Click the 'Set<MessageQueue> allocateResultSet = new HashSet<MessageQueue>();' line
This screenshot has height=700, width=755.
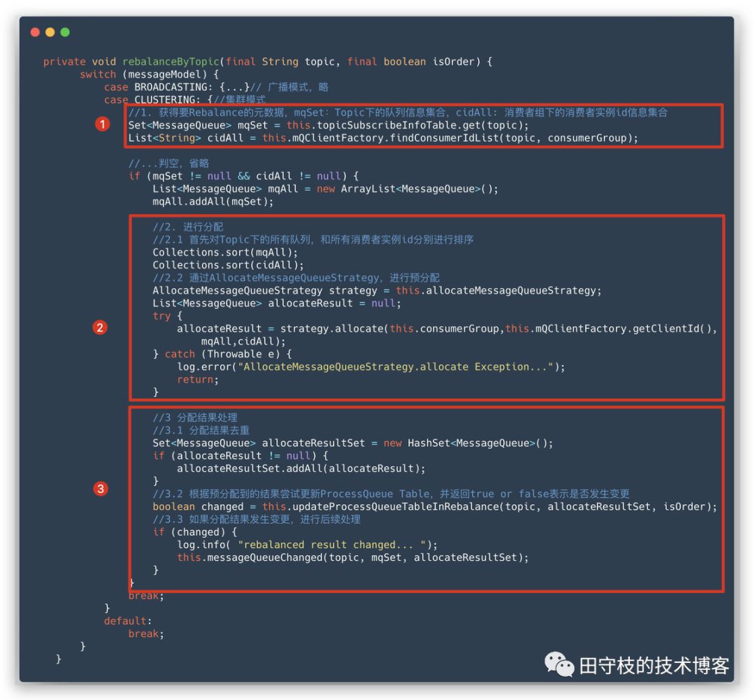point(353,443)
